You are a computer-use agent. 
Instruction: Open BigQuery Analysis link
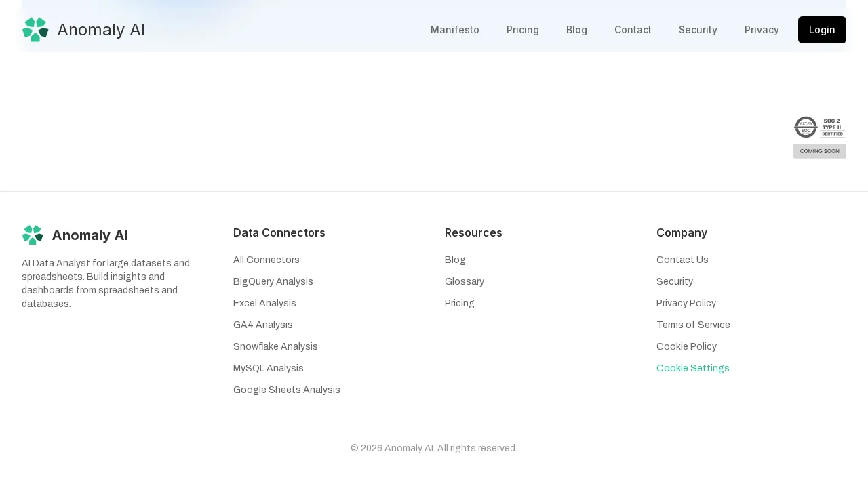pos(273,281)
